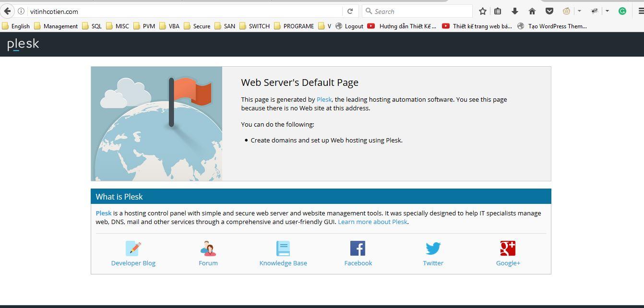The height and width of the screenshot is (308, 644).
Task: Click 'You can do the following:' text
Action: (x=277, y=124)
